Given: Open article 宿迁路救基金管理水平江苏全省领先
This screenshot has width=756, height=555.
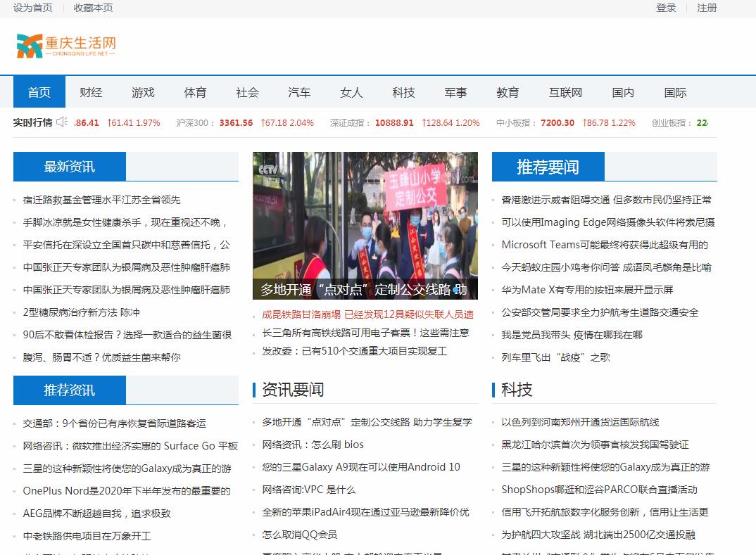Looking at the screenshot, I should pos(102,200).
